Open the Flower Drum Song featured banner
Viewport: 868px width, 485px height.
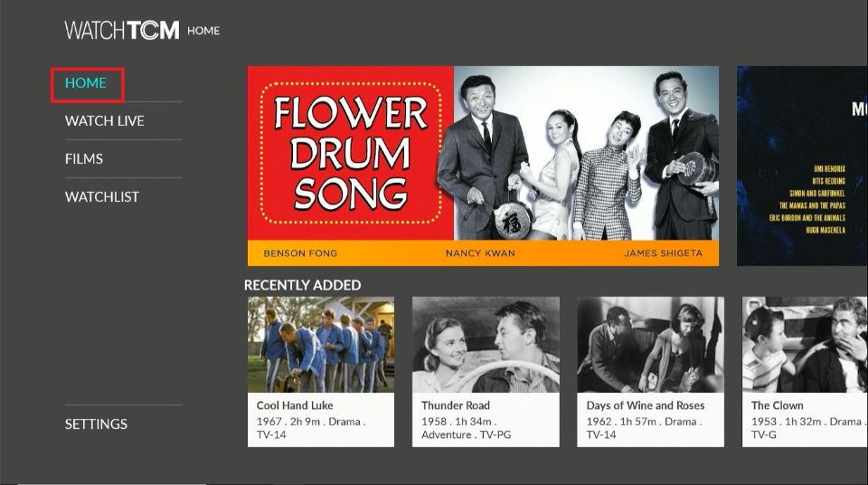coord(483,166)
